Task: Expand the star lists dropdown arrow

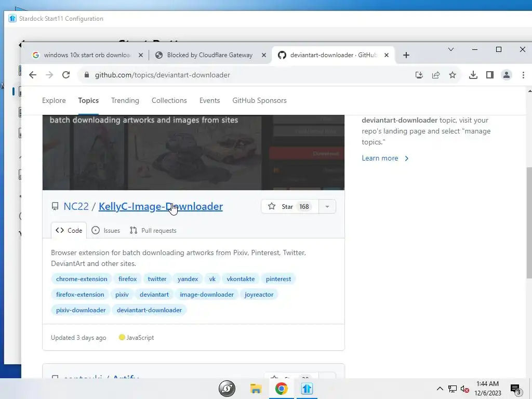Action: point(327,206)
